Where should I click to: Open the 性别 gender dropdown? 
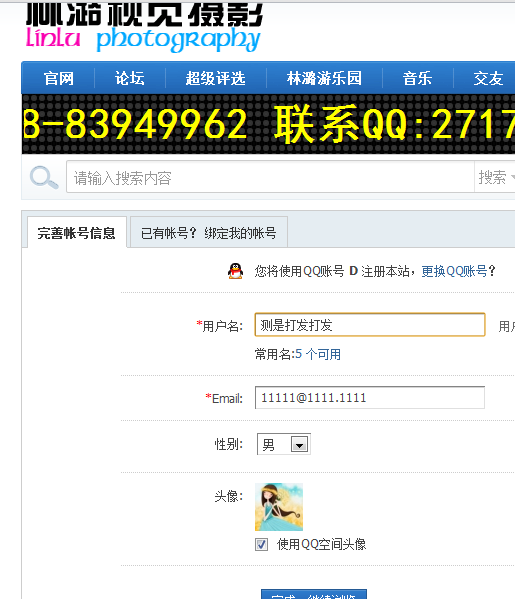[x=283, y=444]
